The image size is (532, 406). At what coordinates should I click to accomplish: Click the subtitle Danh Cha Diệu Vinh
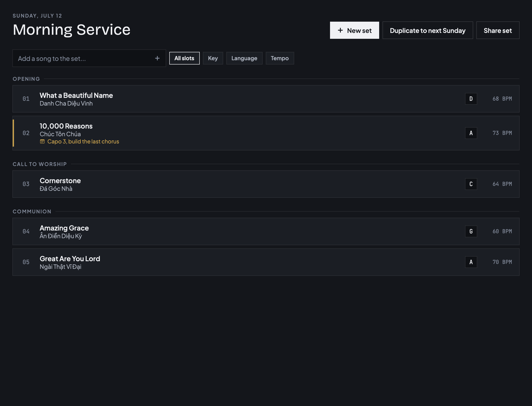[66, 104]
